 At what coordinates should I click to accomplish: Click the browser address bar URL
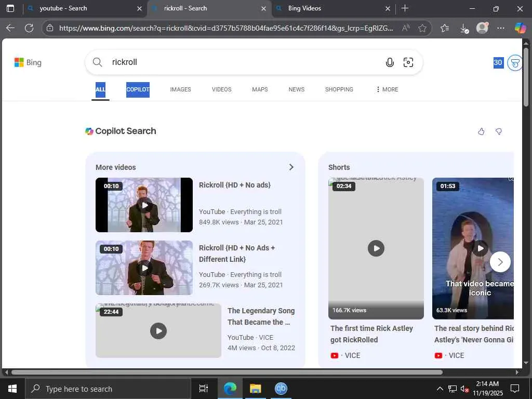click(x=226, y=28)
